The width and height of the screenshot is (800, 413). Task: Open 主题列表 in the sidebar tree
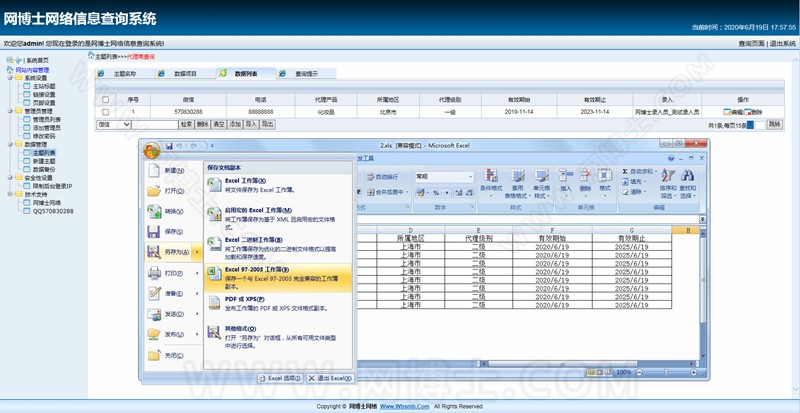point(44,153)
